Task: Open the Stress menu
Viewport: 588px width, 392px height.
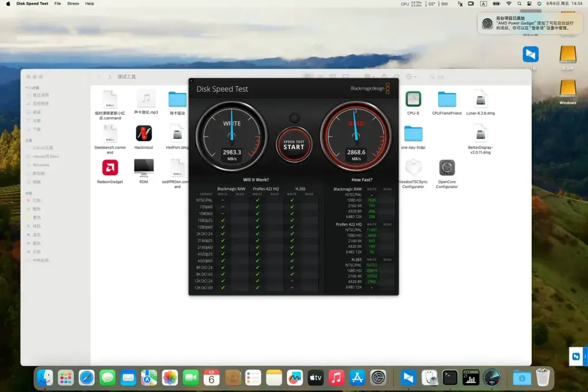Action: tap(73, 3)
